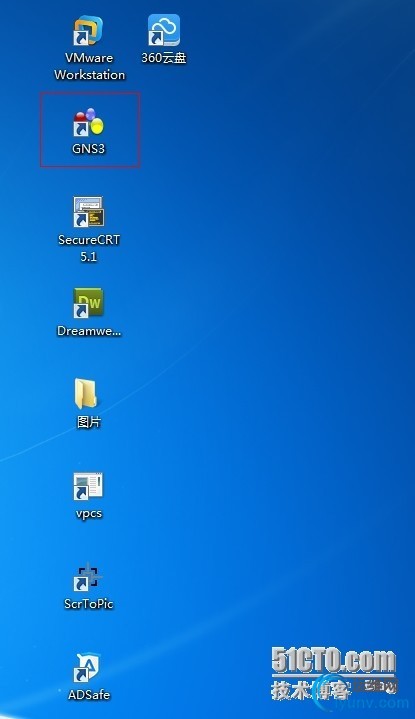Launch the 360云盘 cloud drive shortcut
Viewport: 415px width, 719px height.
tap(163, 30)
